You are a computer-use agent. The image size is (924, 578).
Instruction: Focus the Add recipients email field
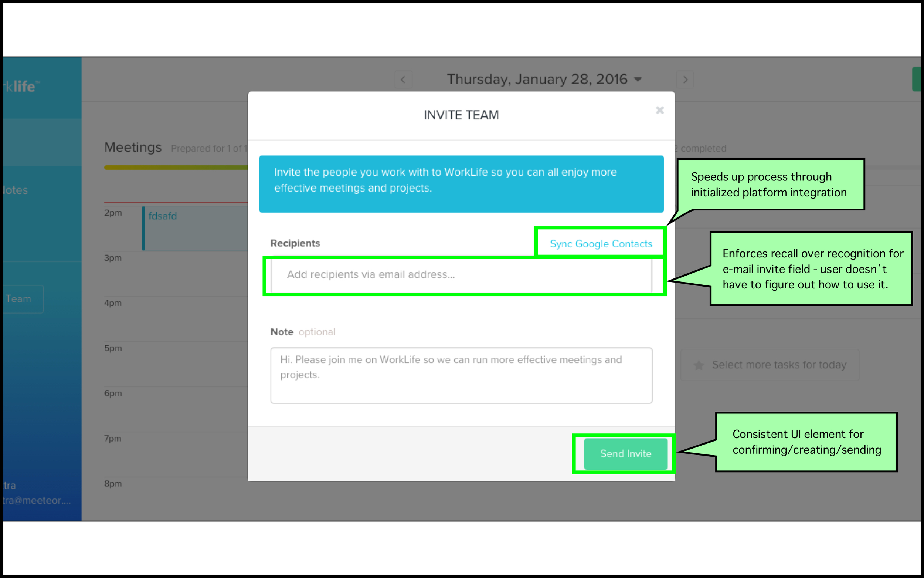click(461, 274)
